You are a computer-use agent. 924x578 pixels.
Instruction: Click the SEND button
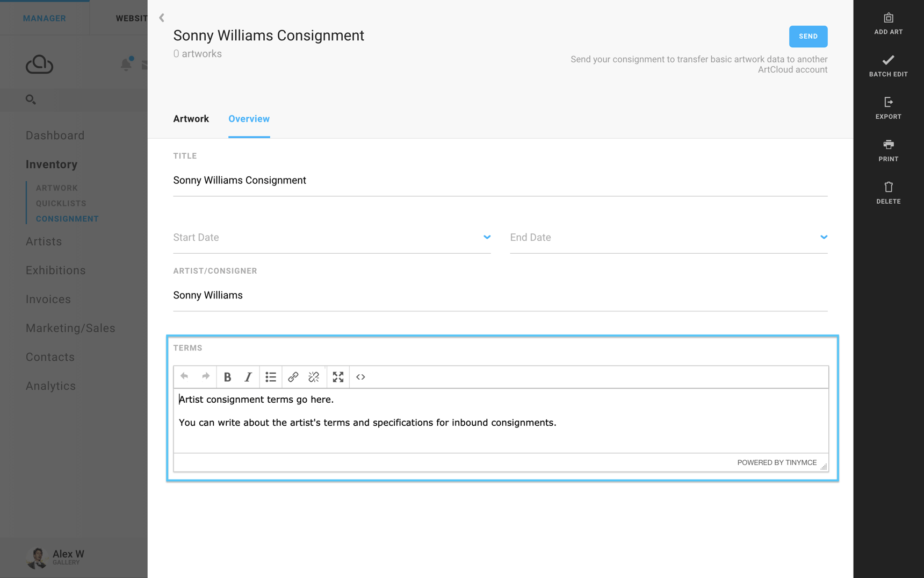pyautogui.click(x=808, y=36)
